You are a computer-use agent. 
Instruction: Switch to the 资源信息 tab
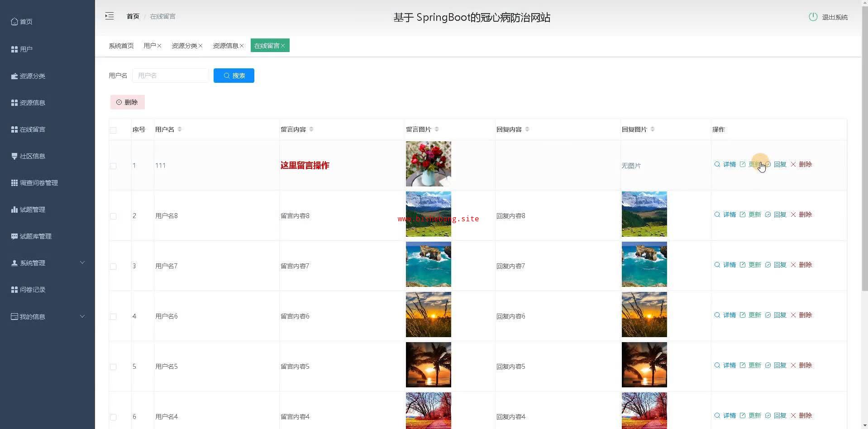(x=225, y=46)
